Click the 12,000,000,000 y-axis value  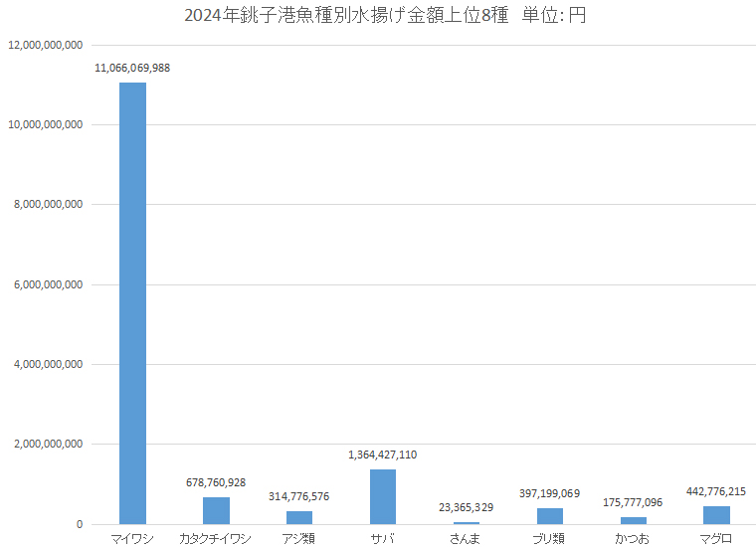click(45, 45)
